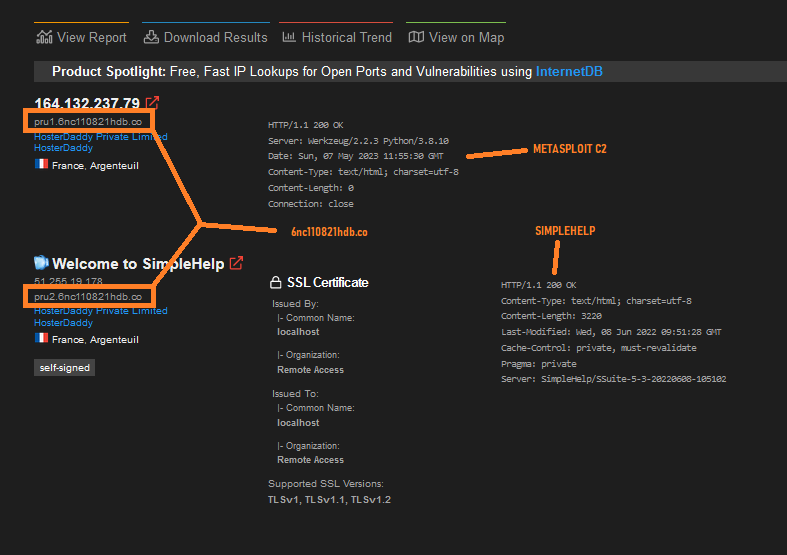This screenshot has width=787, height=555.
Task: Click the French flag icon for the SimpleHelp result
Action: point(42,338)
